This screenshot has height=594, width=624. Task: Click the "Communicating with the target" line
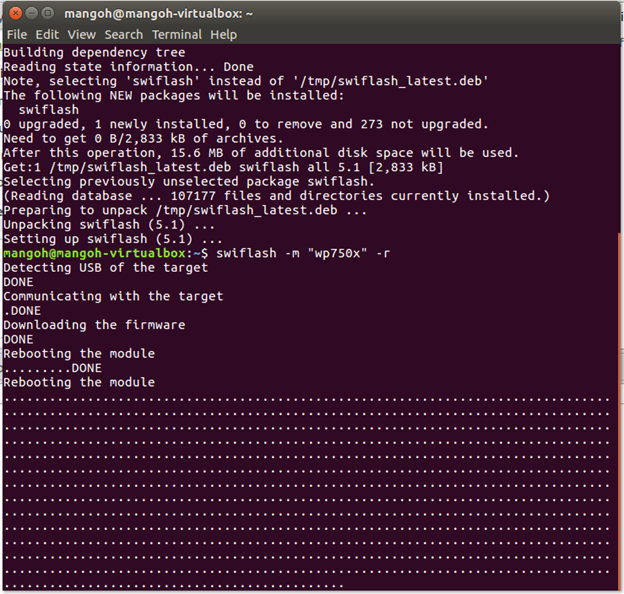(x=113, y=296)
